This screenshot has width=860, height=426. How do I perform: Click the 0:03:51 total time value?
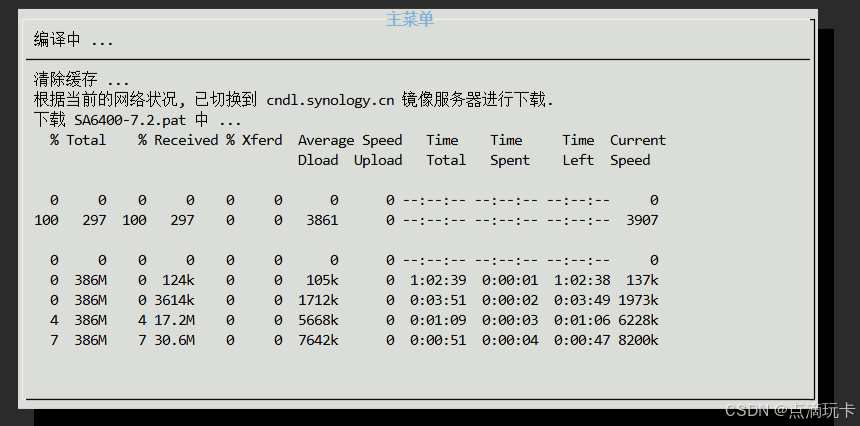click(438, 300)
